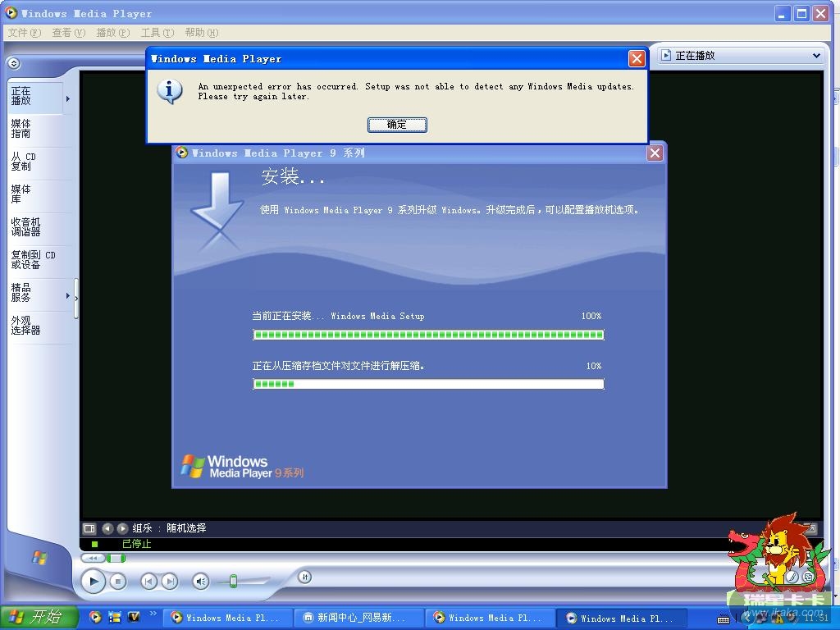Click the 组乐 : 随机选择 visualization label
Image resolution: width=840 pixels, height=630 pixels.
169,528
